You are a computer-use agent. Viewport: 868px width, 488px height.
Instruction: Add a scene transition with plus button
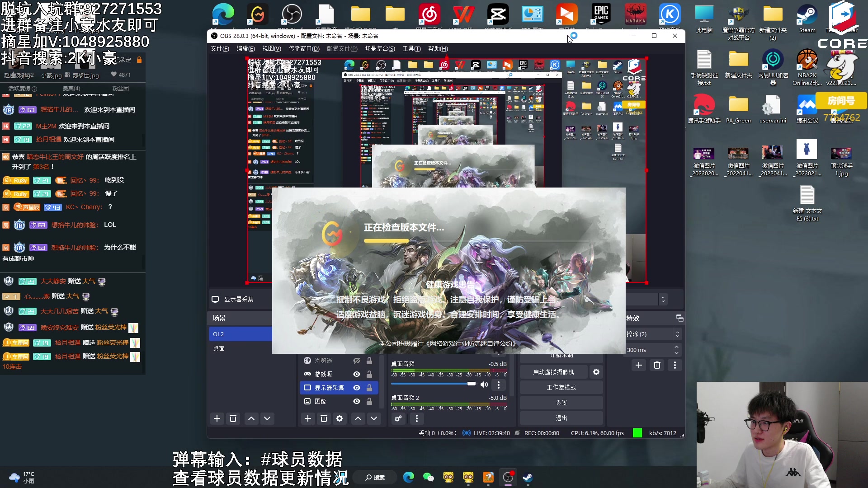pyautogui.click(x=639, y=365)
